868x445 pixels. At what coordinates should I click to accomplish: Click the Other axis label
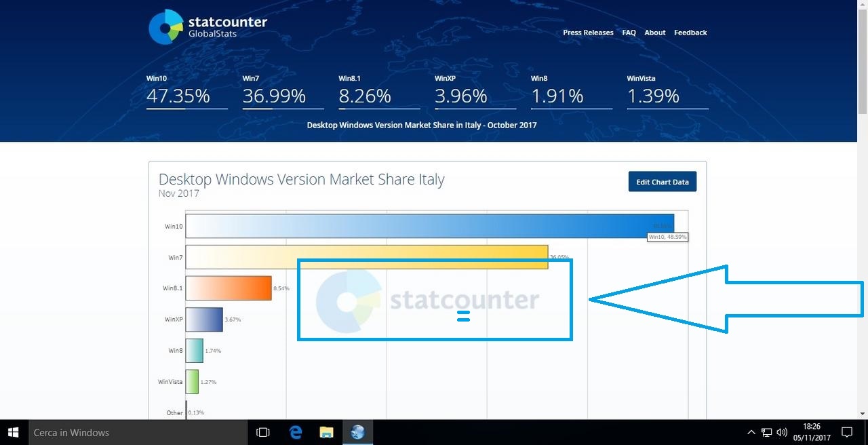(x=175, y=413)
